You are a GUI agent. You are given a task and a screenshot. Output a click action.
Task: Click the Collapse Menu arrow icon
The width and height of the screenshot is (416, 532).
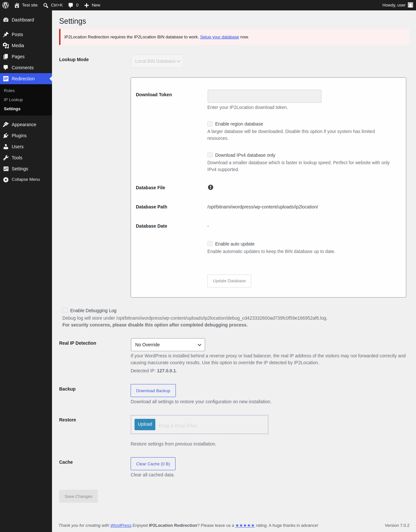click(x=6, y=180)
